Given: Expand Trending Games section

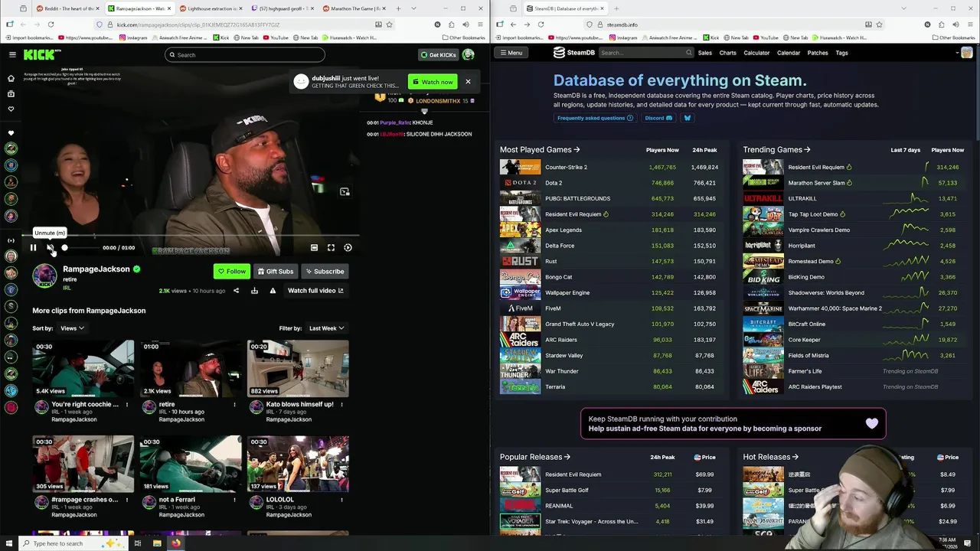Looking at the screenshot, I should point(776,150).
